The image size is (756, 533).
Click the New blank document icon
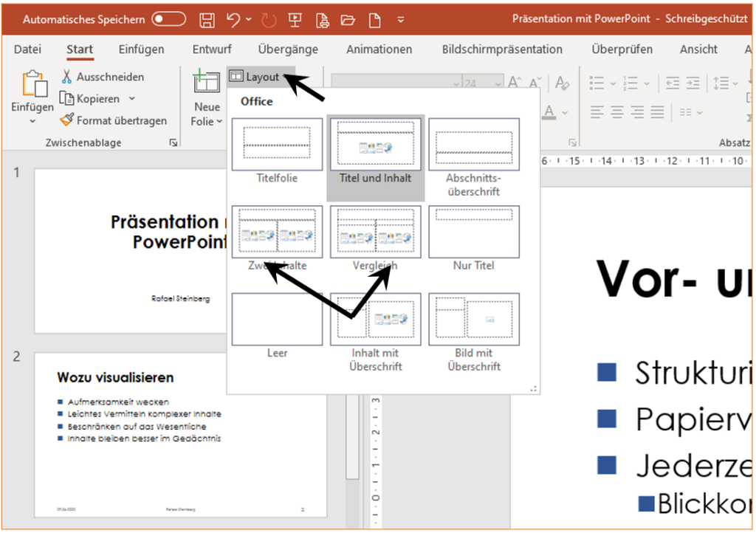(x=374, y=20)
